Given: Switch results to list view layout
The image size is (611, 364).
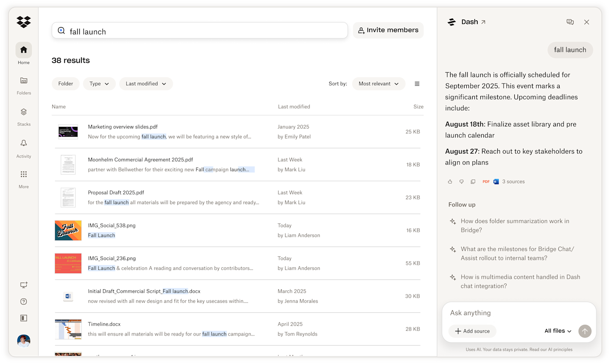Looking at the screenshot, I should point(417,84).
